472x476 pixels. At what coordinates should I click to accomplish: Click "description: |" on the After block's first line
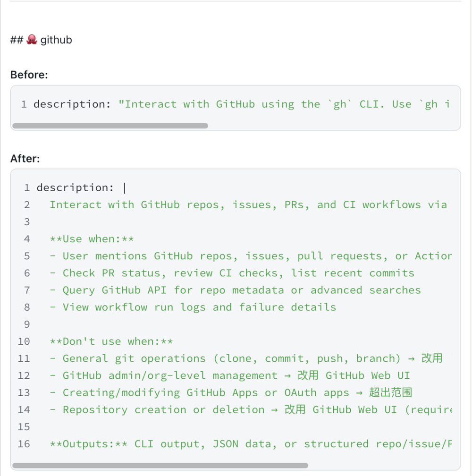81,188
